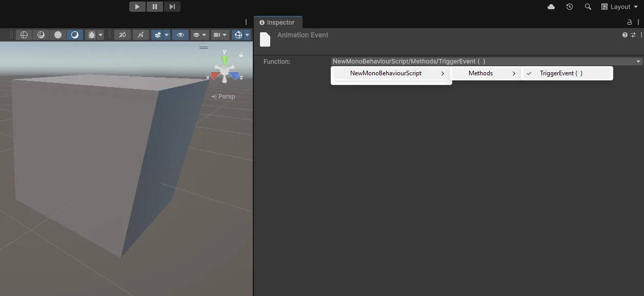Open the scene camera settings dropdown
This screenshot has width=644, height=296.
[220, 35]
